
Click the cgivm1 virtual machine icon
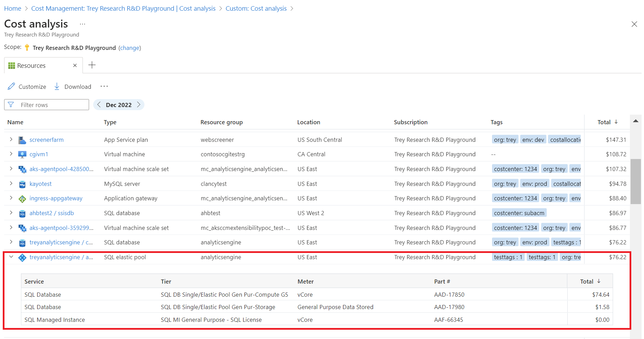point(22,155)
